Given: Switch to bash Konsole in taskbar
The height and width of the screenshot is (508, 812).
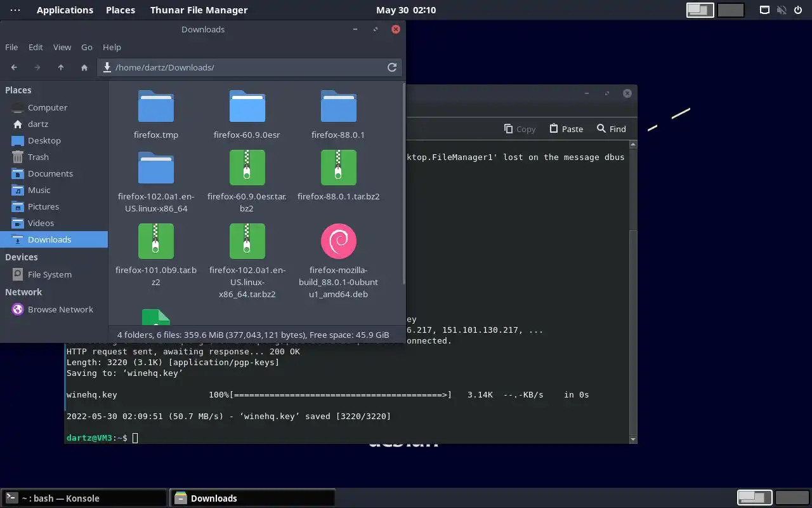Looking at the screenshot, I should pyautogui.click(x=84, y=498).
